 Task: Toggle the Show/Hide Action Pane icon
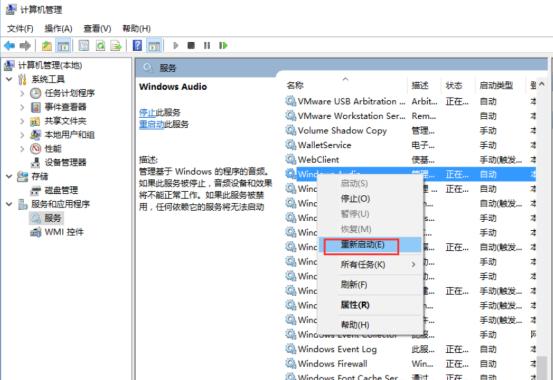[x=154, y=46]
